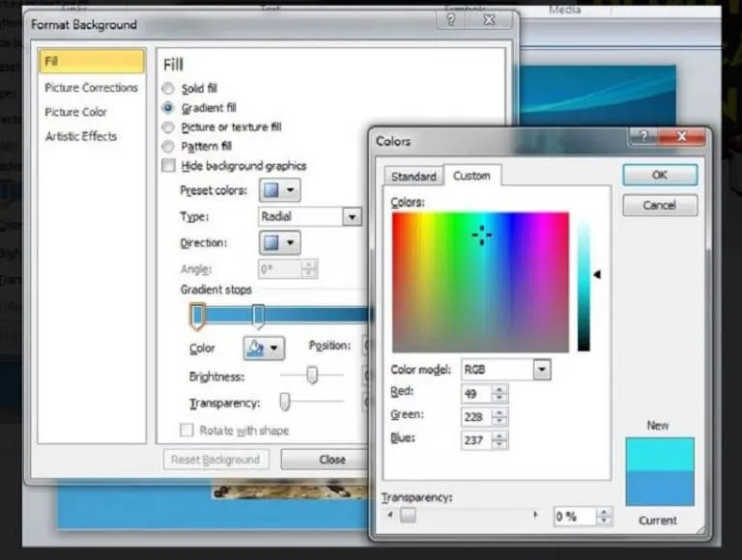Open the Direction dropdown
This screenshot has height=560, width=742.
279,242
